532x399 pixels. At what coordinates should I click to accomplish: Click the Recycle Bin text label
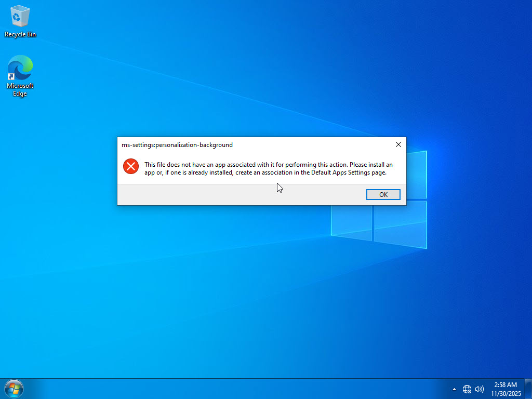(20, 35)
